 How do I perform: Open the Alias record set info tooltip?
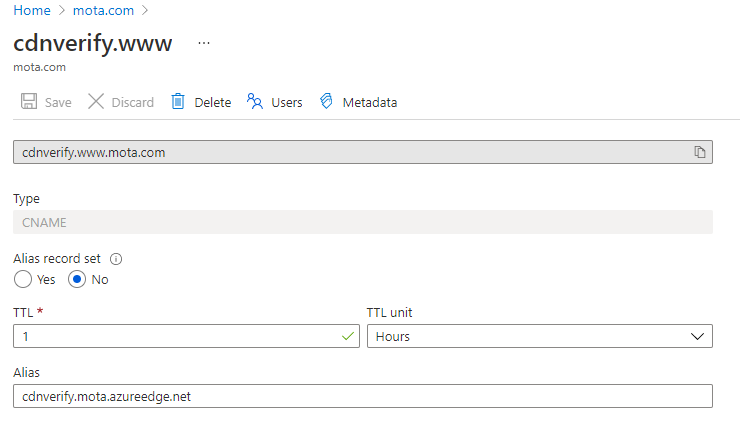(116, 259)
